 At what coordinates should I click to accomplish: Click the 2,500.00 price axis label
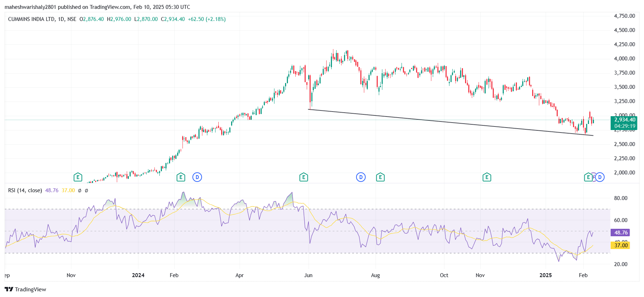[624, 144]
